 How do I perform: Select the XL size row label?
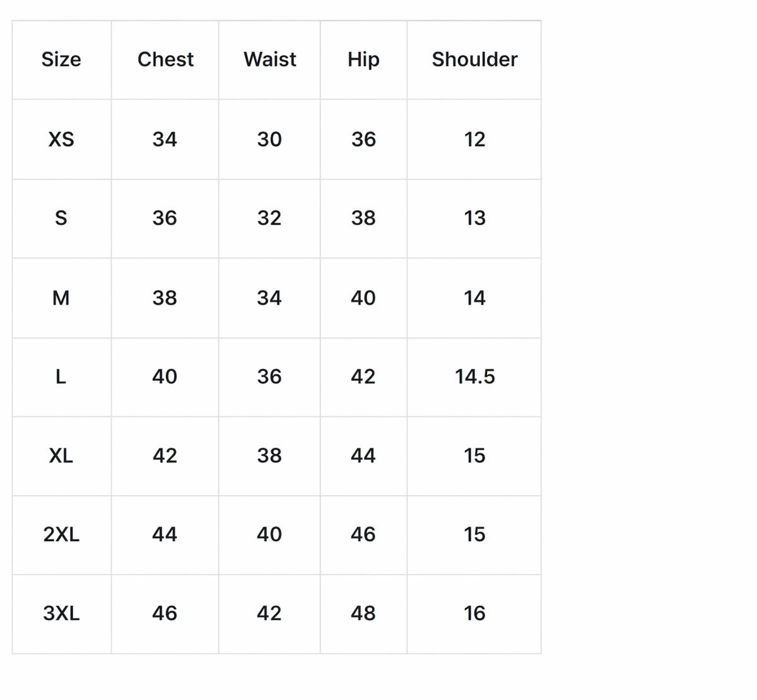click(x=61, y=455)
